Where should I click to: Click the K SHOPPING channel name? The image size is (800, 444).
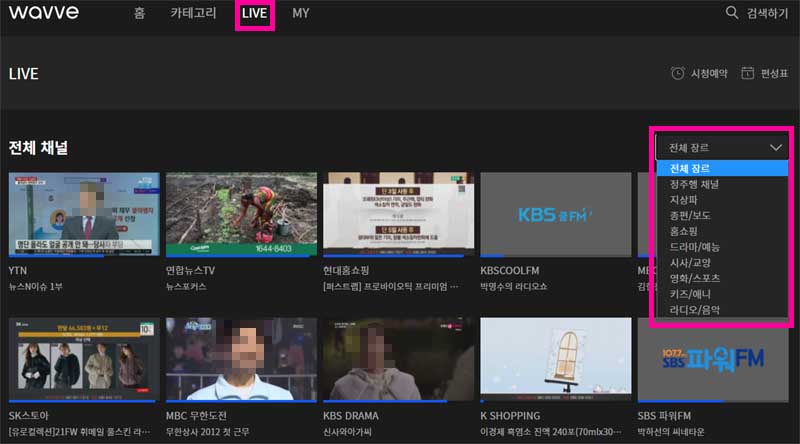click(x=510, y=416)
